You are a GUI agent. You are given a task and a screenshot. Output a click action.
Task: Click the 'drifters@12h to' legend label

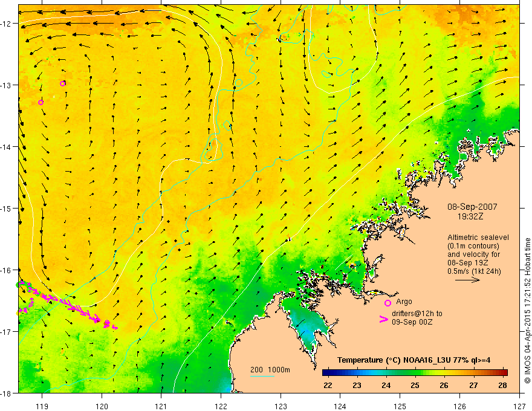click(x=417, y=313)
